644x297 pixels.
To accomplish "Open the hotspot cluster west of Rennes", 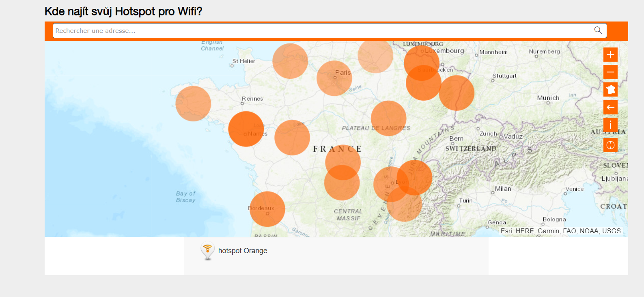I will (x=193, y=103).
